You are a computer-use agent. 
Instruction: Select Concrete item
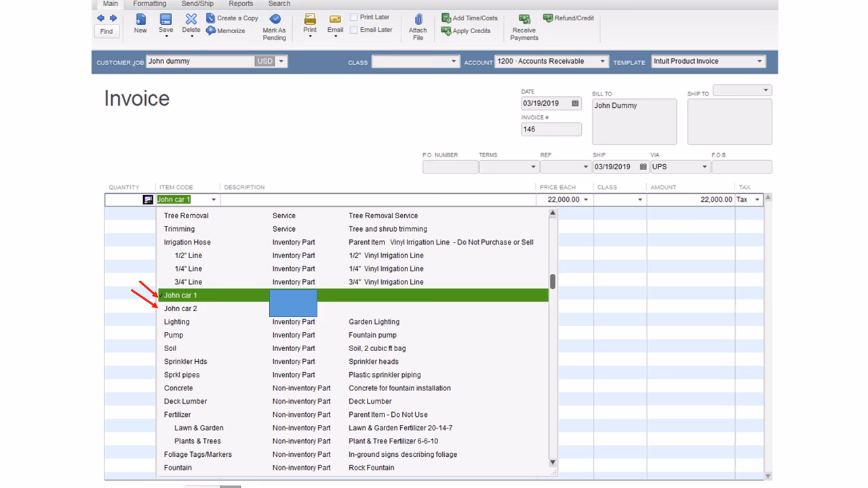click(x=353, y=388)
